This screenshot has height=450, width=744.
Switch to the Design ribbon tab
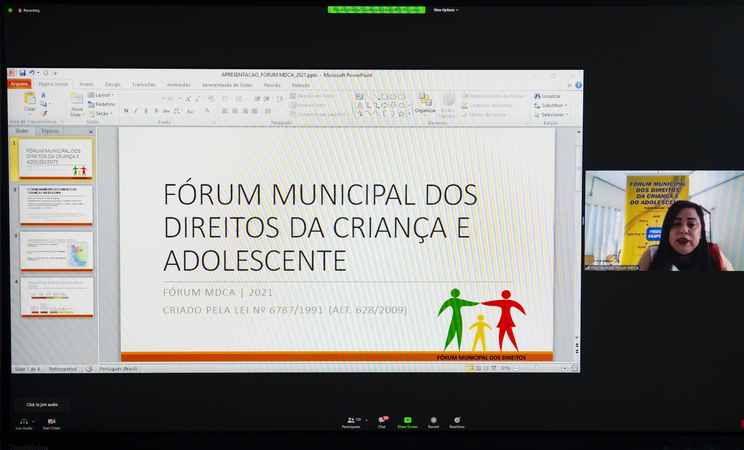click(x=112, y=84)
